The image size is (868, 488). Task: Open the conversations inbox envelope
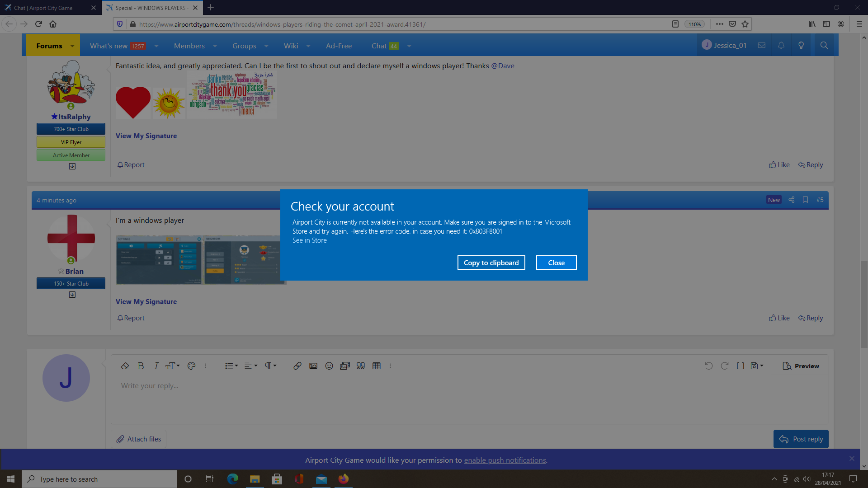[x=762, y=45]
